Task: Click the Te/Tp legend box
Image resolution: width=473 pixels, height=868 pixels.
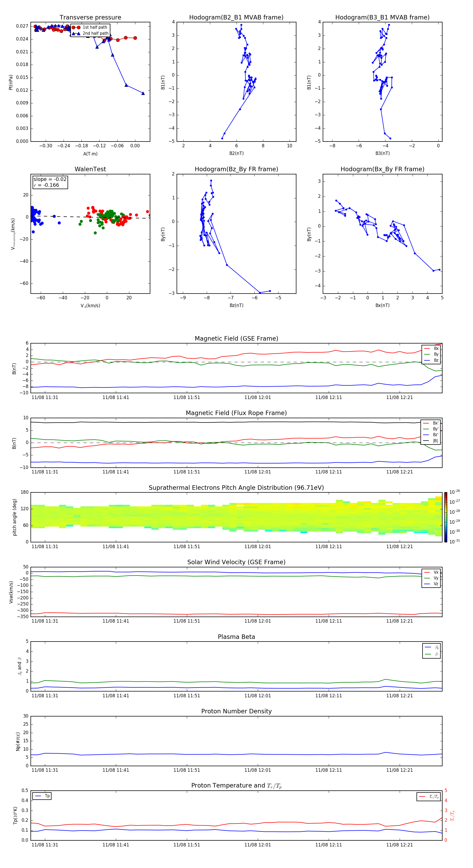Action: pyautogui.click(x=429, y=797)
